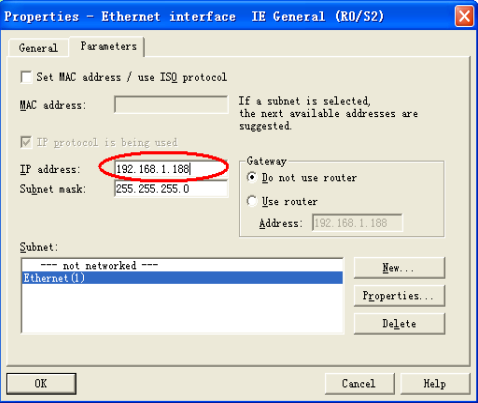478x403 pixels.
Task: Click the New... subnet button
Action: tap(399, 268)
